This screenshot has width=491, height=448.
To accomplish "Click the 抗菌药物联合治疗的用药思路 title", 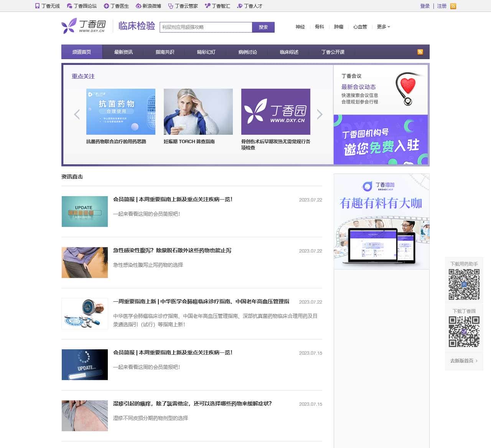I will [x=116, y=142].
